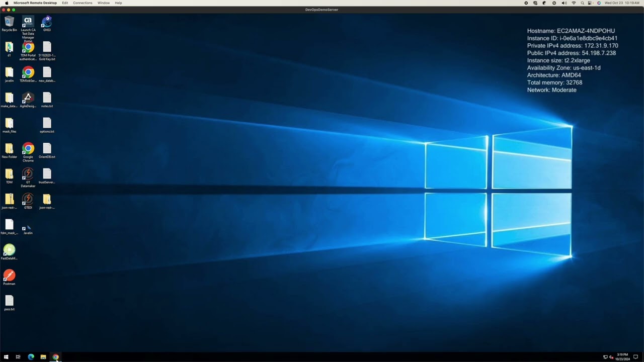Open macOS Control Center icon

click(x=590, y=3)
